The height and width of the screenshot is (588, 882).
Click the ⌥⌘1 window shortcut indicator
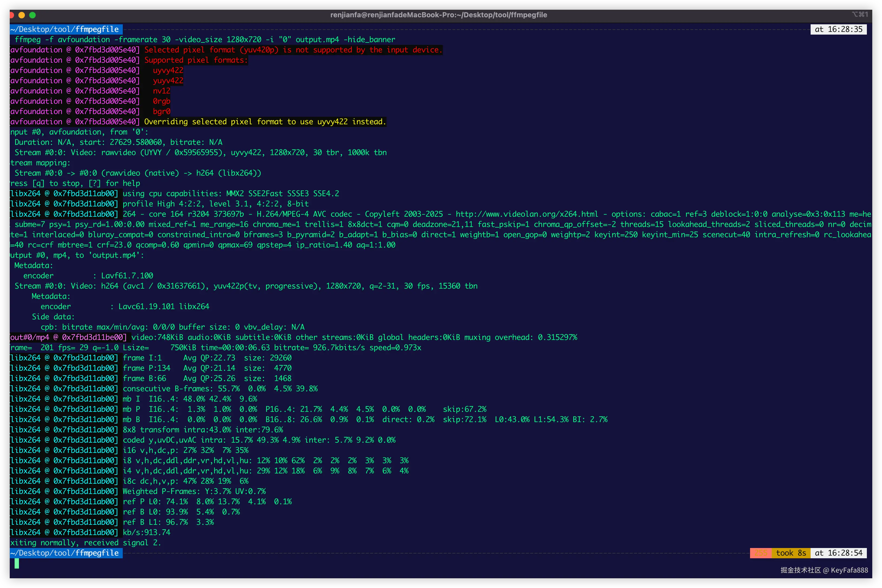[860, 15]
